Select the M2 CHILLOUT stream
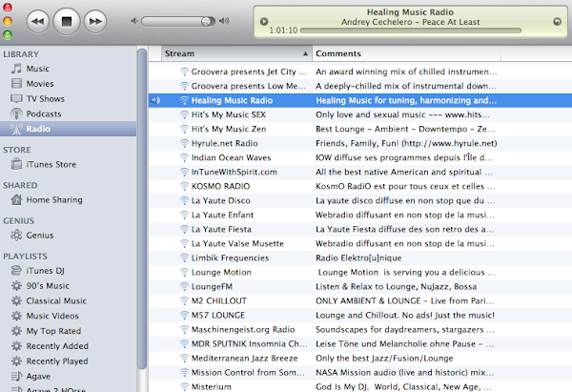 click(x=360, y=300)
